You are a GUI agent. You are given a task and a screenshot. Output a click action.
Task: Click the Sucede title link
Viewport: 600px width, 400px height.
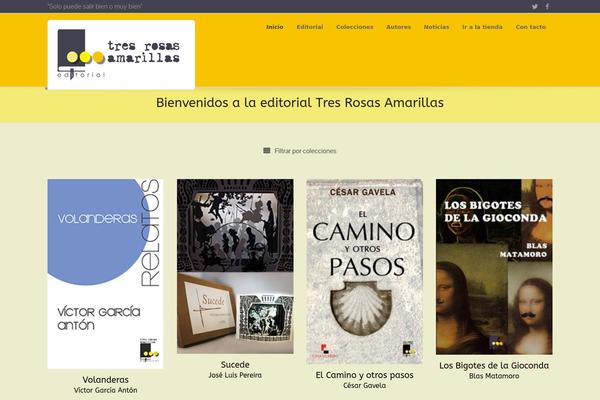(235, 365)
